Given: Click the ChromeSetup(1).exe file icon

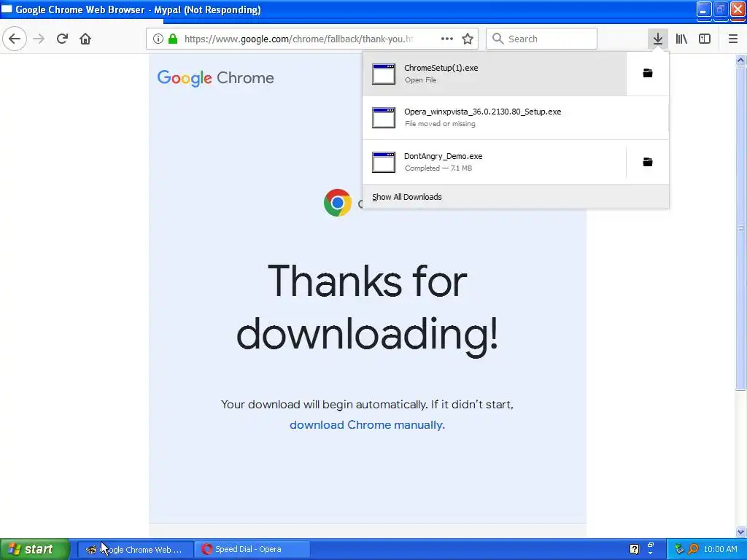Looking at the screenshot, I should [384, 74].
